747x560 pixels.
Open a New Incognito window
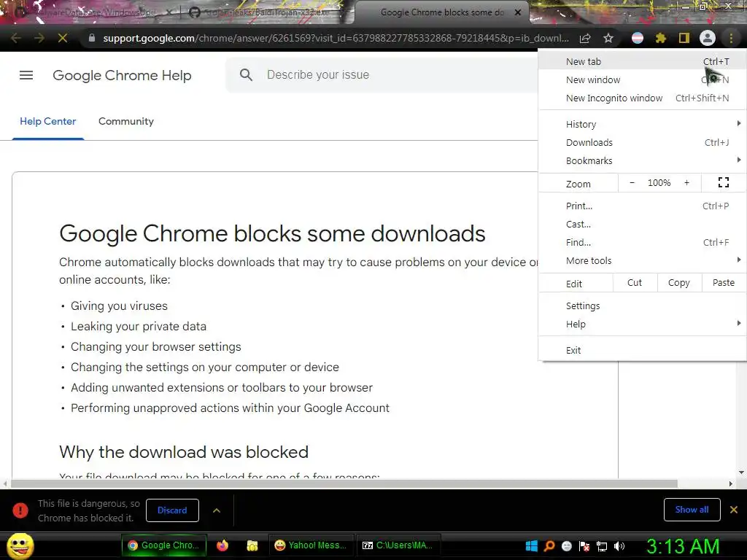tap(642, 98)
